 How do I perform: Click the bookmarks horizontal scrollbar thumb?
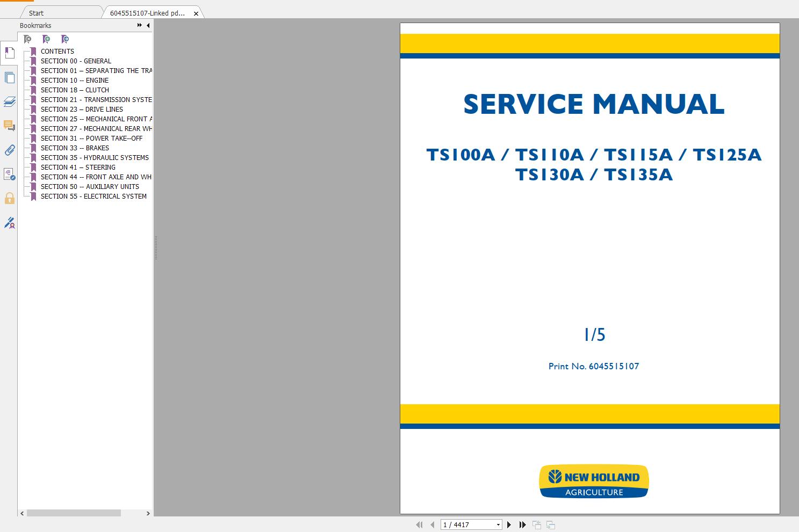pos(74,513)
